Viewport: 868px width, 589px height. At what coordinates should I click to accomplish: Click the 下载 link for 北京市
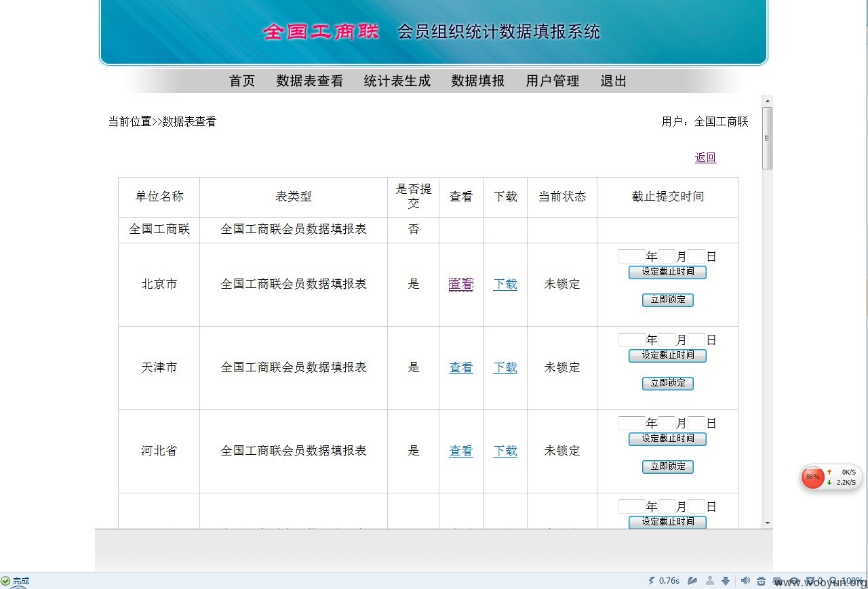coord(505,285)
